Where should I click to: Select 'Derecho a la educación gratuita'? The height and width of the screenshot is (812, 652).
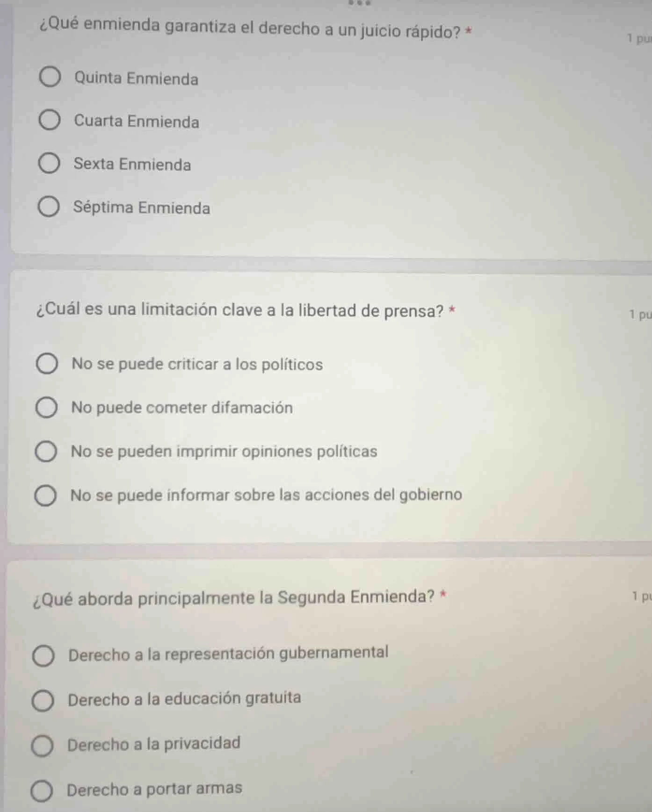click(44, 698)
